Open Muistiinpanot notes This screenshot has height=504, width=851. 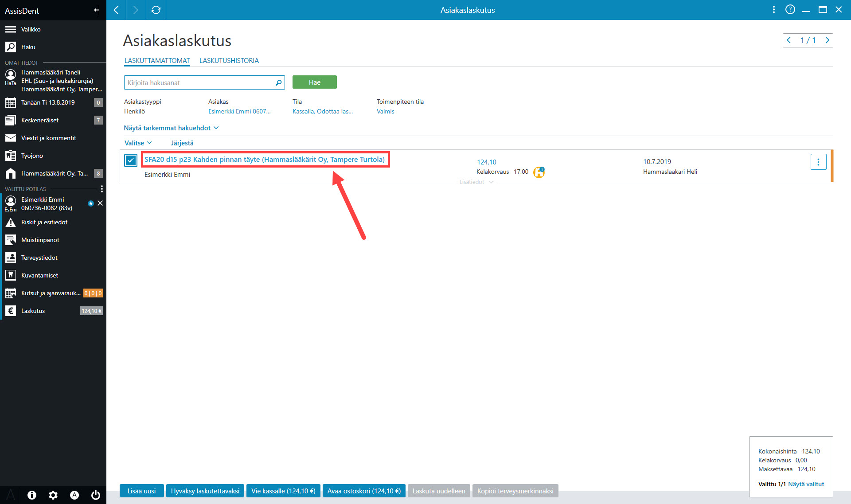point(53,240)
